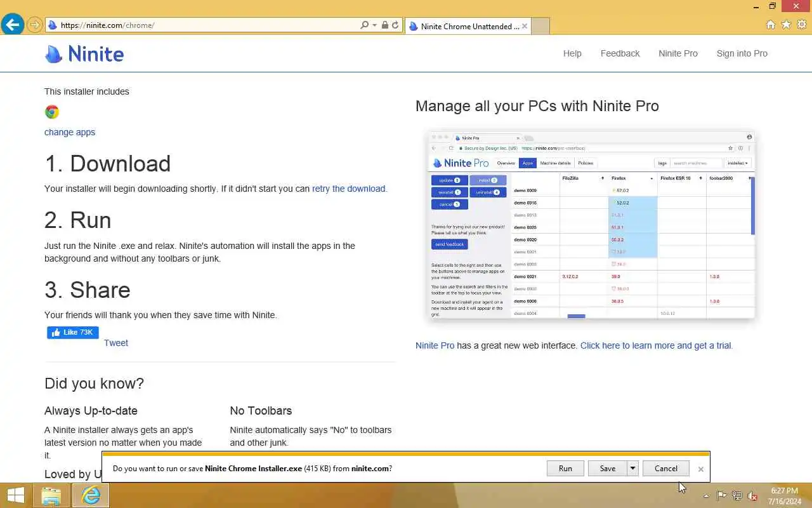Image resolution: width=812 pixels, height=508 pixels.
Task: Click the Internet Explorer taskbar icon
Action: pyautogui.click(x=91, y=495)
